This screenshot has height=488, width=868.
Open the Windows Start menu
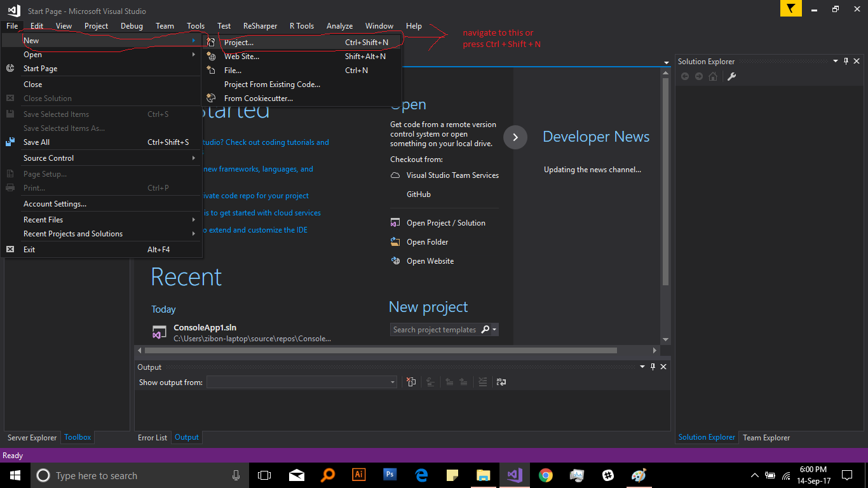click(x=15, y=475)
